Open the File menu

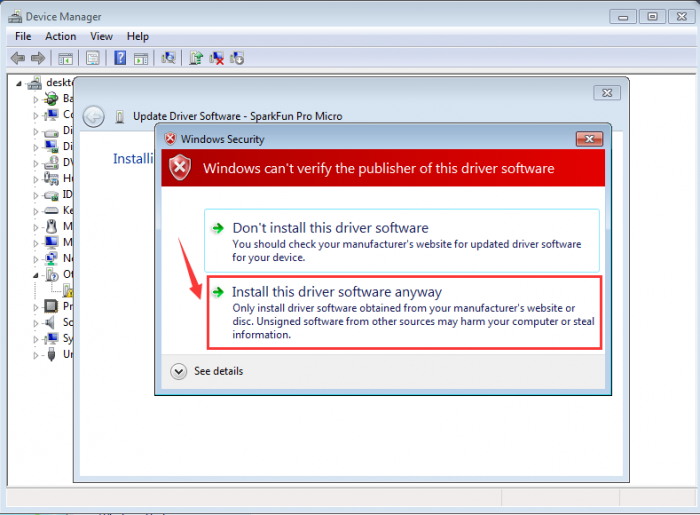pyautogui.click(x=23, y=36)
